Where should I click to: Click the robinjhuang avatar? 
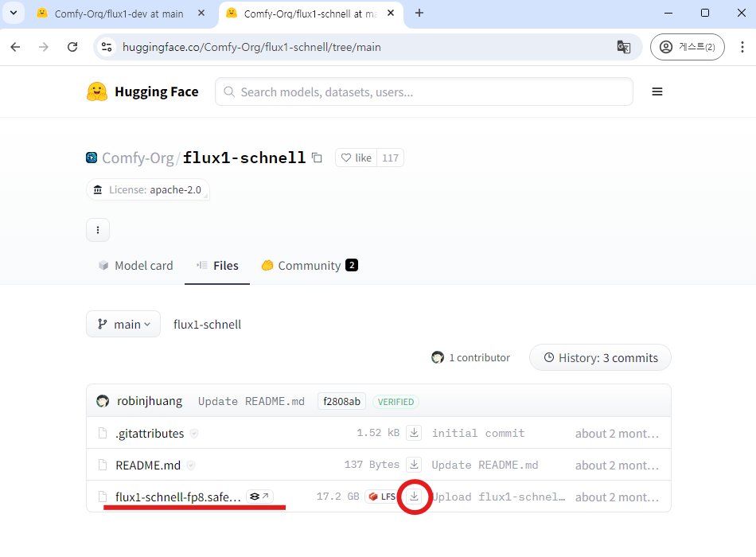(103, 401)
